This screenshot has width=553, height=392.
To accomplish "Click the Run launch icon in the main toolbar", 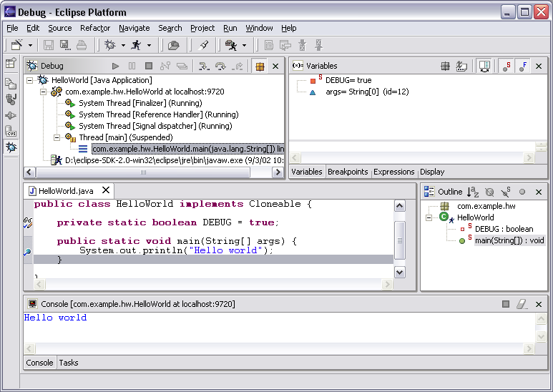I will point(136,45).
